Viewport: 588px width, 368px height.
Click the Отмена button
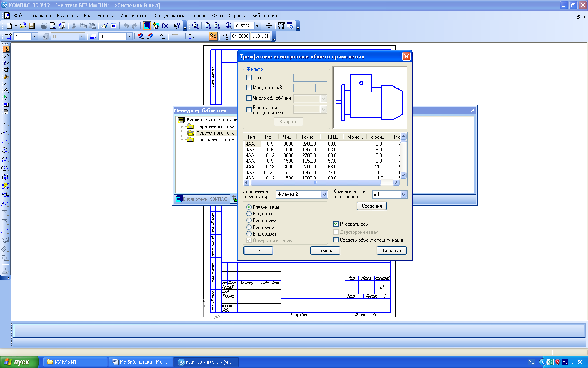tap(325, 251)
